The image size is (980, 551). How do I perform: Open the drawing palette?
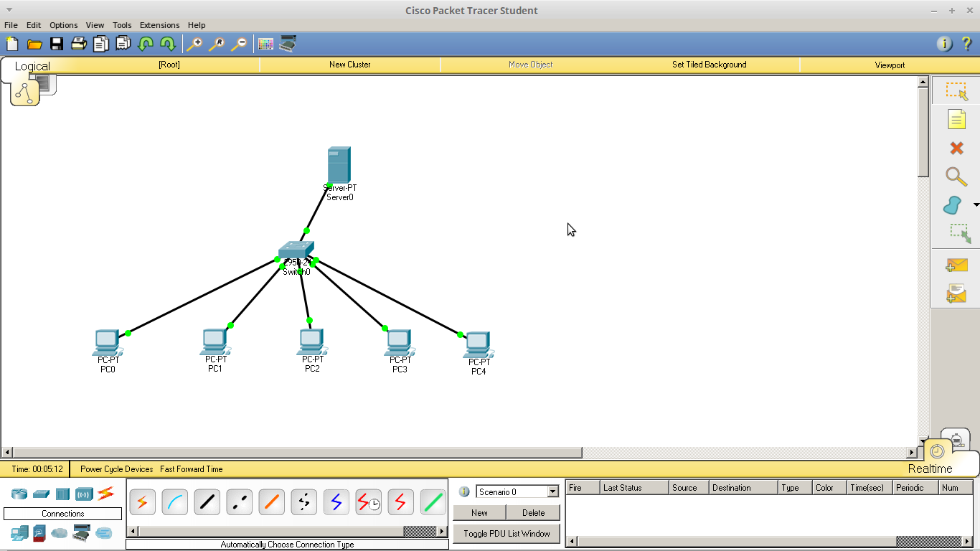coord(265,44)
